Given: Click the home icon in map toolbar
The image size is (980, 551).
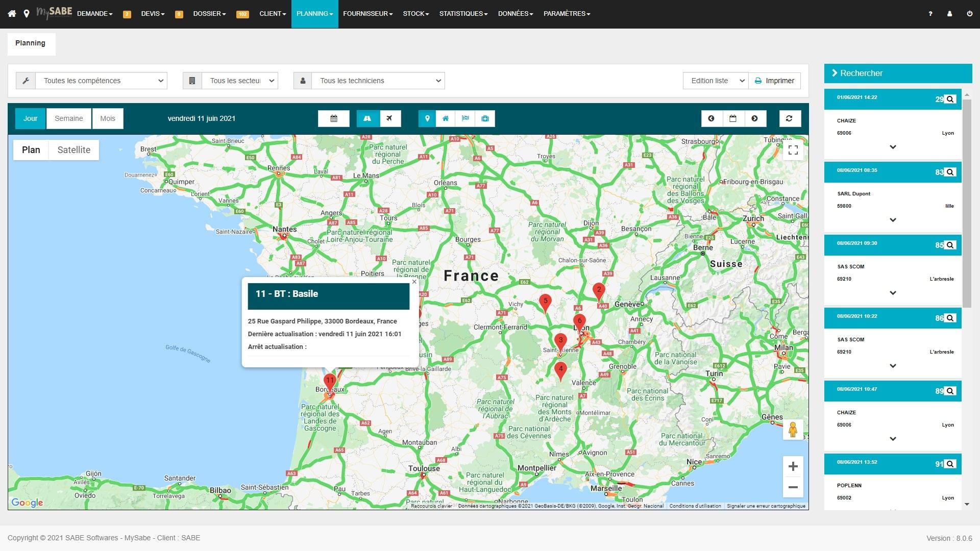Looking at the screenshot, I should point(445,118).
